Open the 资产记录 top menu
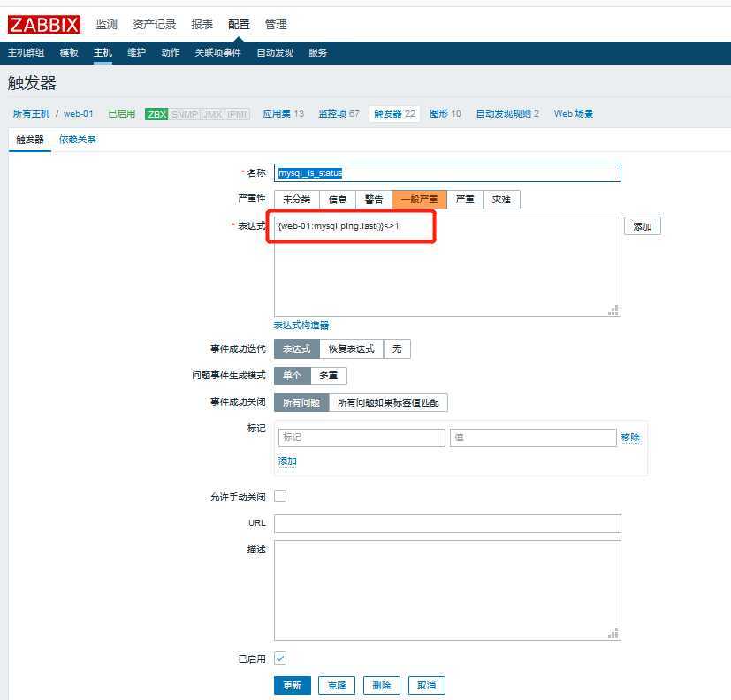This screenshot has height=700, width=731. [x=155, y=24]
